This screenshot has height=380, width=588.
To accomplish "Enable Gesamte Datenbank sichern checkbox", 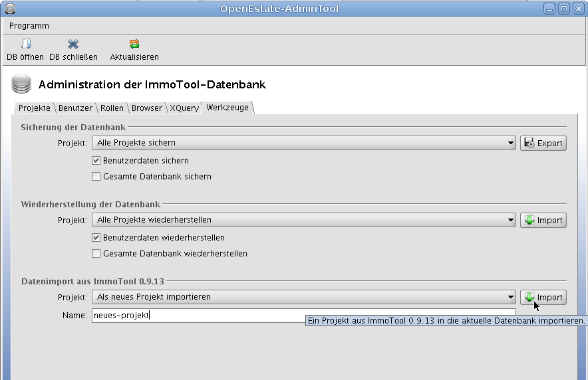I will point(96,177).
